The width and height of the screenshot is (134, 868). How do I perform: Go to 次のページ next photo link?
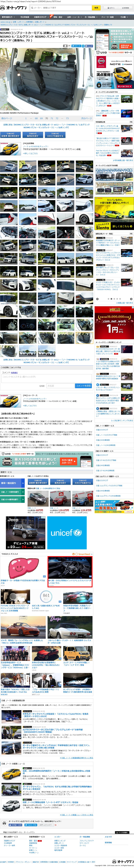point(86,118)
